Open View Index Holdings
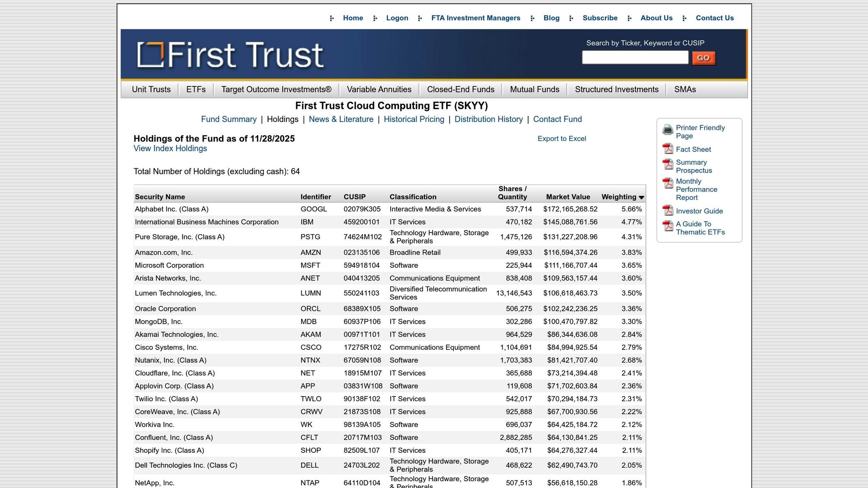The width and height of the screenshot is (868, 488). pos(170,148)
